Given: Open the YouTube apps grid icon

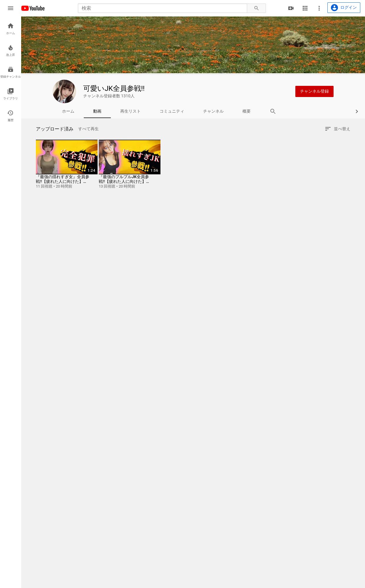Looking at the screenshot, I should [305, 8].
